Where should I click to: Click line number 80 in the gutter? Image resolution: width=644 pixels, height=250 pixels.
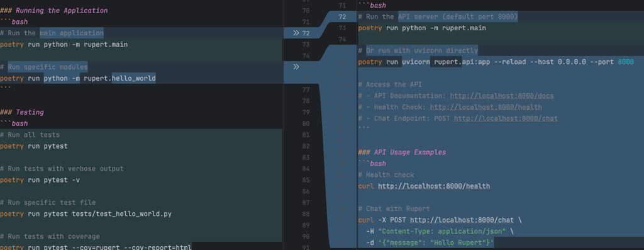point(306,123)
